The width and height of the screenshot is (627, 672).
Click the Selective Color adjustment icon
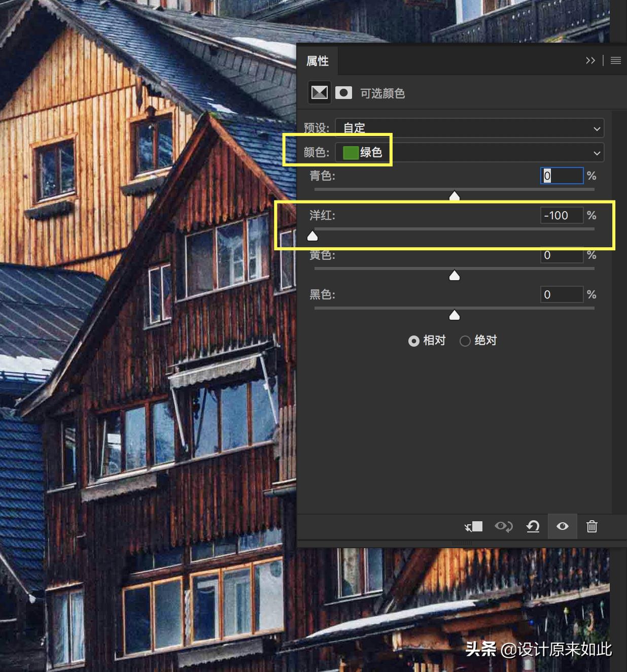320,92
